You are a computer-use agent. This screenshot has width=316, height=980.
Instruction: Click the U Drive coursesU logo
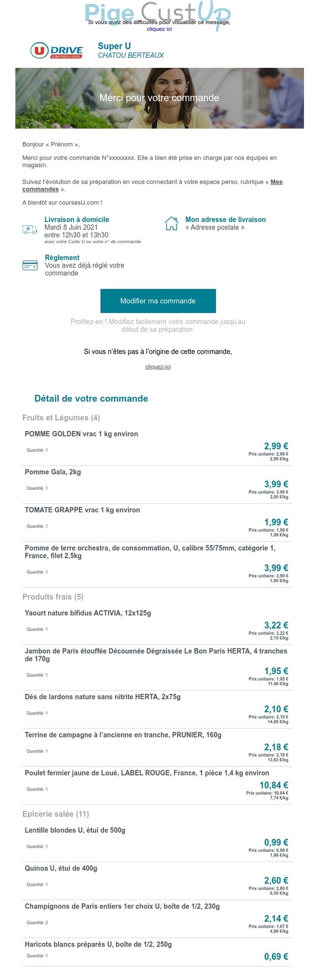click(57, 50)
